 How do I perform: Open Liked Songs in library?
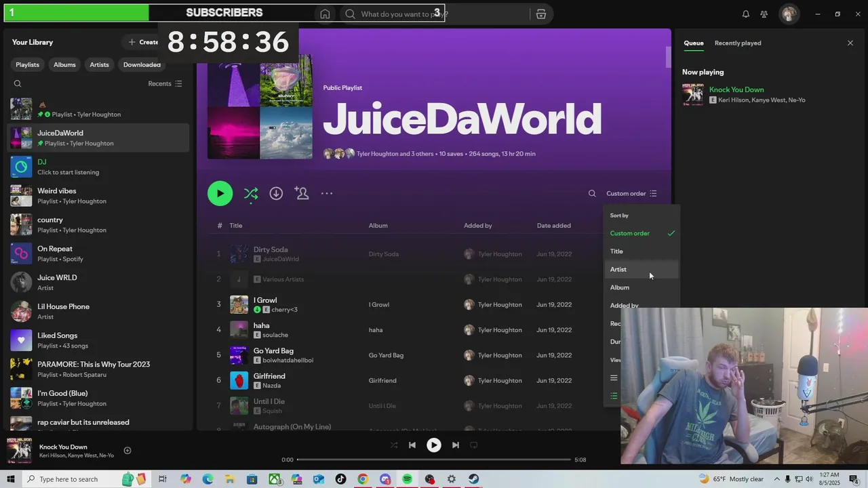tap(98, 340)
